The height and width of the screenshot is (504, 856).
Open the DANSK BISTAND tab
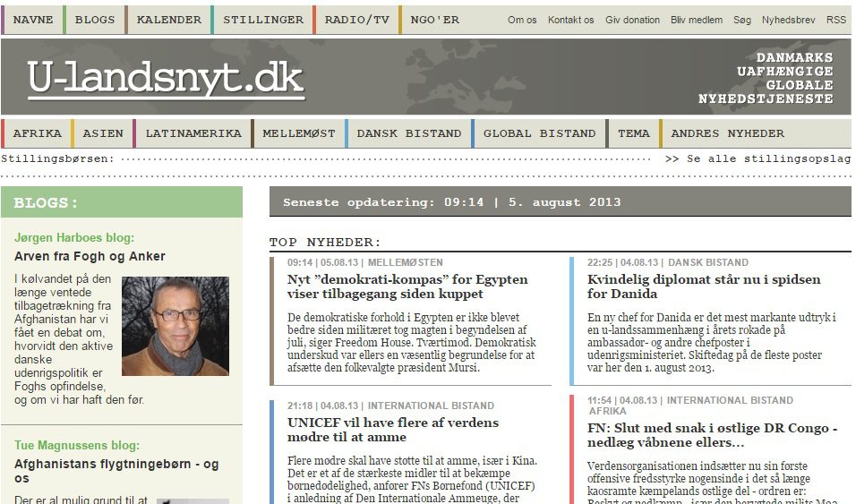(409, 133)
